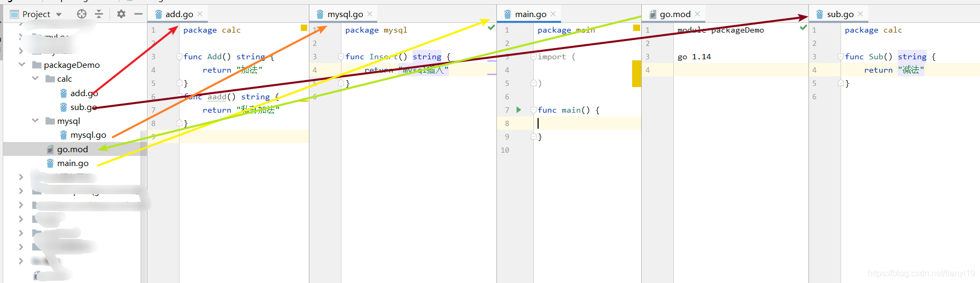Fold the import block in main.go
Image resolution: width=980 pixels, height=283 pixels.
point(533,57)
